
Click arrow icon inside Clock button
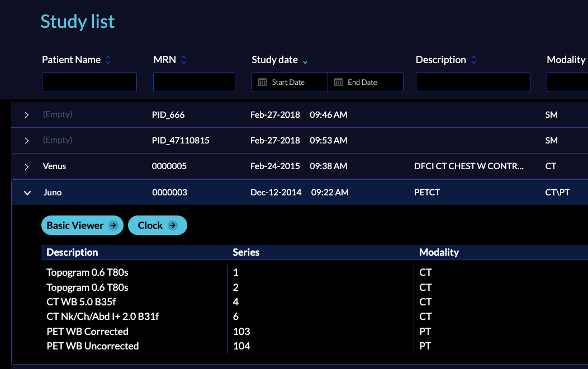point(173,226)
